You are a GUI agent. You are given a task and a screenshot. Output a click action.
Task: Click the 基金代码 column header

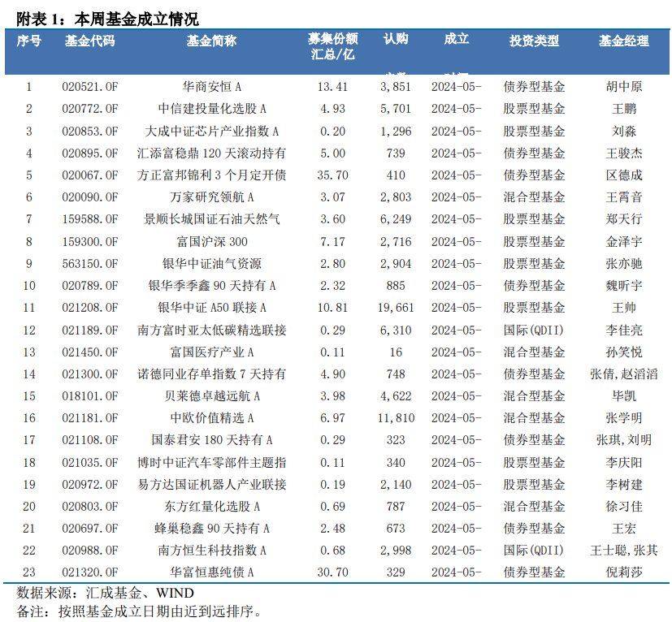(89, 41)
